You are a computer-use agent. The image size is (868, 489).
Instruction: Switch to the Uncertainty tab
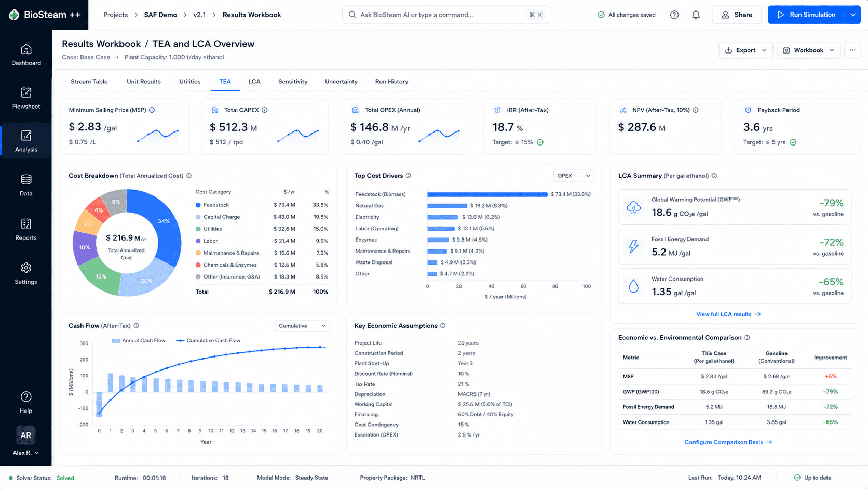point(341,82)
